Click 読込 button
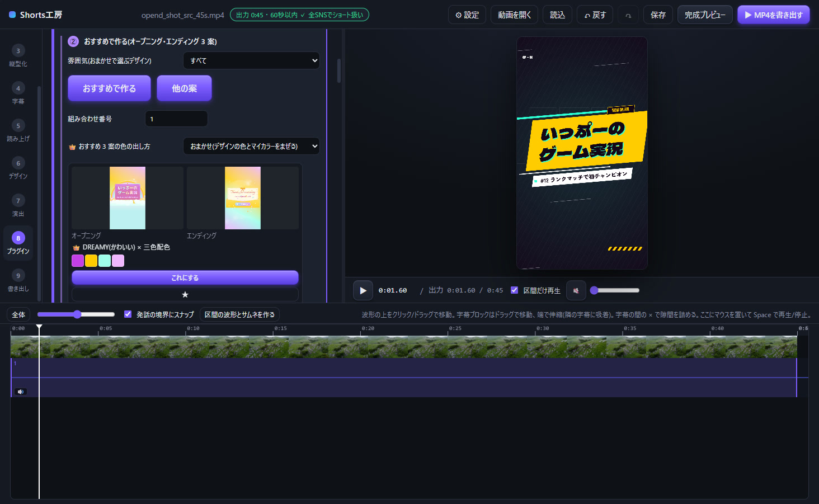Screen dimensions: 819x504 (557, 15)
